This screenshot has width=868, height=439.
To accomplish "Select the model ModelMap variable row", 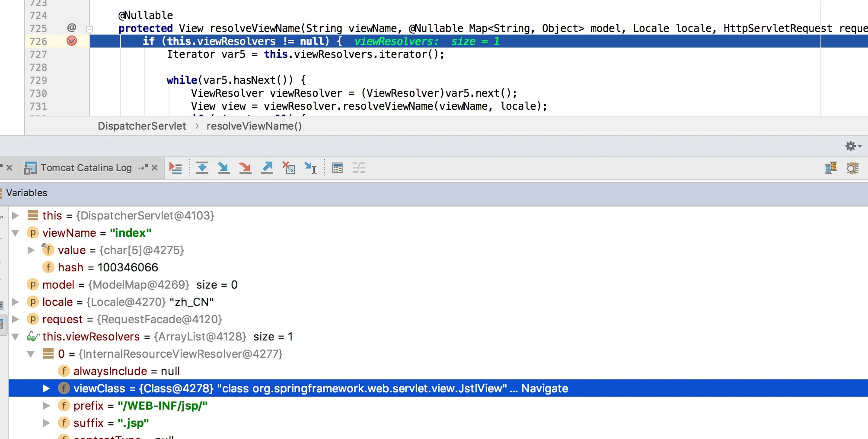I will tap(438, 284).
